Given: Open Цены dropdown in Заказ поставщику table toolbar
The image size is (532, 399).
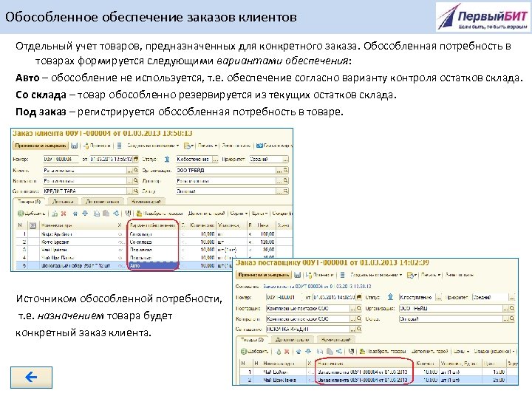Looking at the screenshot, I should click(x=462, y=351).
